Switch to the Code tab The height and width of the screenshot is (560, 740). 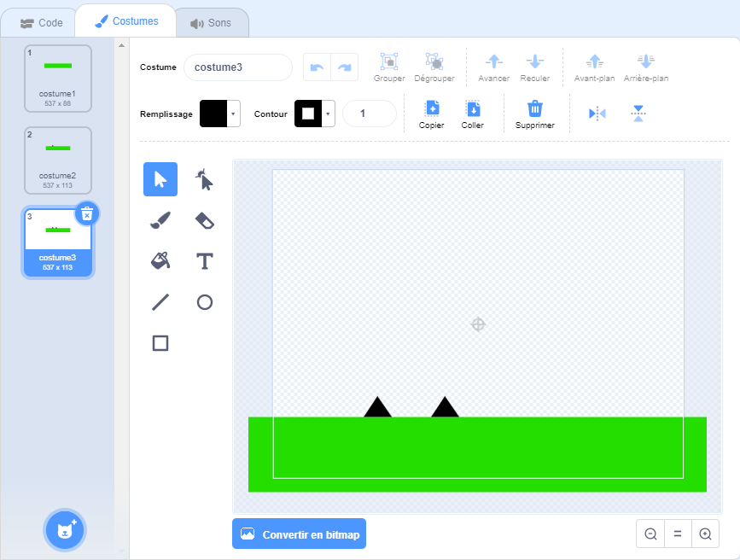[41, 23]
